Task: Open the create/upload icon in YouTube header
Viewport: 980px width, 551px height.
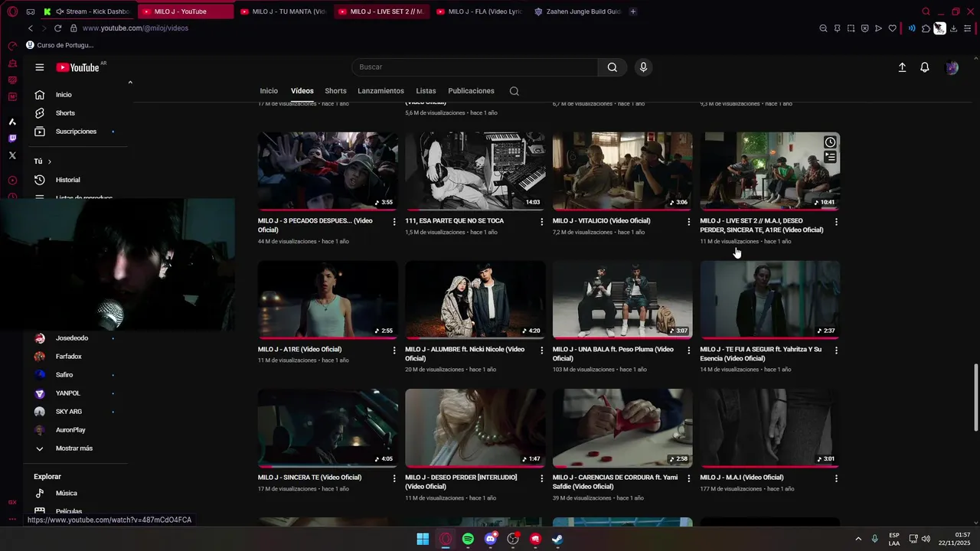Action: tap(902, 67)
